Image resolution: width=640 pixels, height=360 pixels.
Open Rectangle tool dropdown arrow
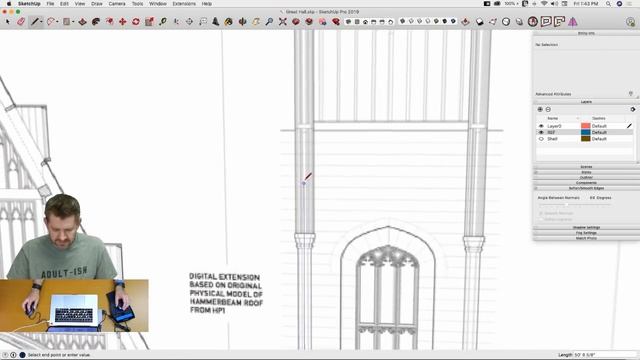click(73, 22)
